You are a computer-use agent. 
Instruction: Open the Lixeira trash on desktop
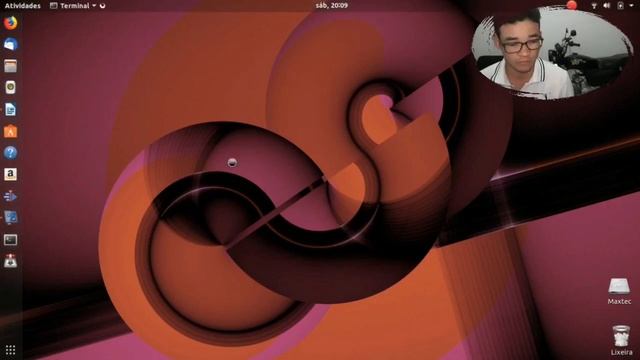621,336
